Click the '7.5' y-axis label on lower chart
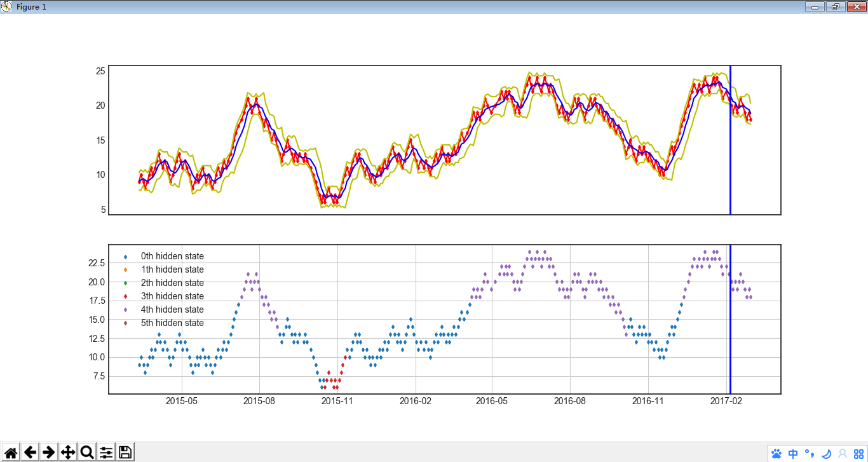 (x=99, y=376)
